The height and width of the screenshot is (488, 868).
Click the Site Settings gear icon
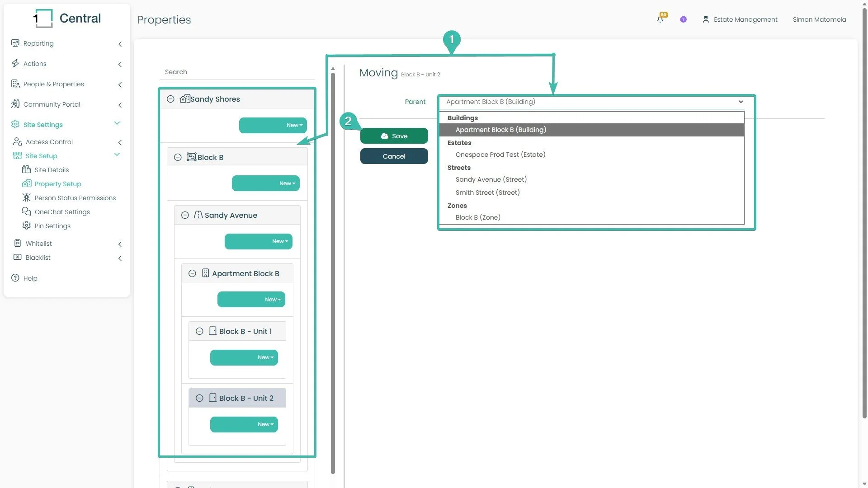15,124
